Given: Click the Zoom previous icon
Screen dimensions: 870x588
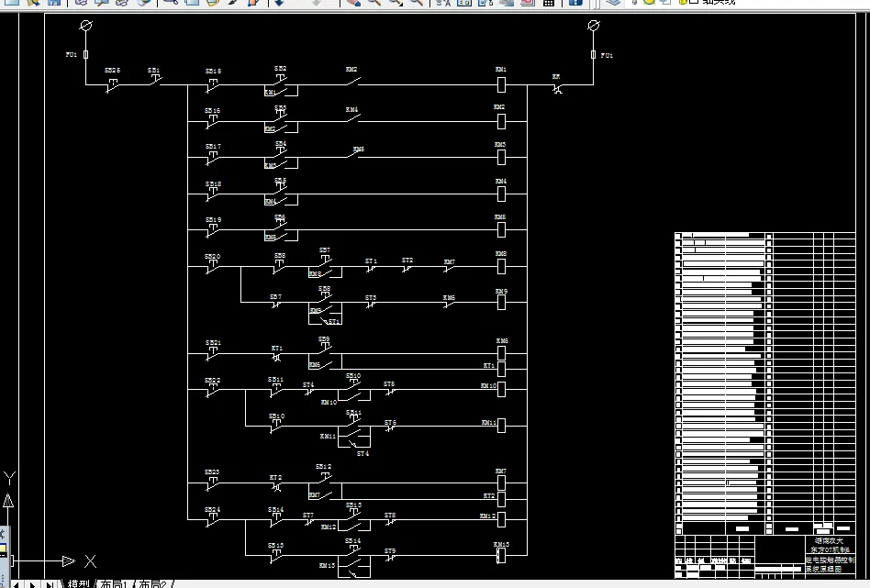Looking at the screenshot, I should (417, 2).
